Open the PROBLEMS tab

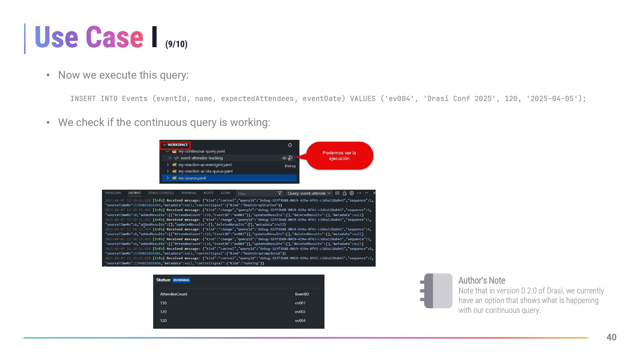pos(113,193)
